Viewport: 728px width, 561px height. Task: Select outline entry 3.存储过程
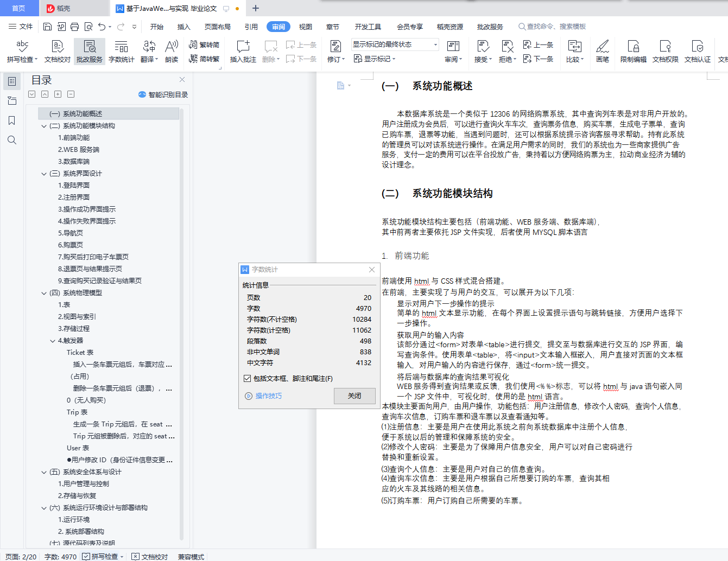(74, 329)
